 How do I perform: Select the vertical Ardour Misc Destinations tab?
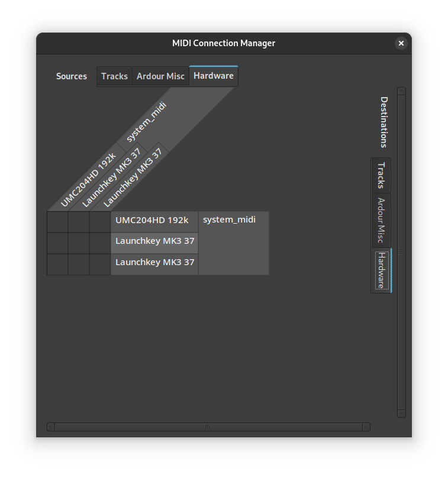click(x=381, y=221)
